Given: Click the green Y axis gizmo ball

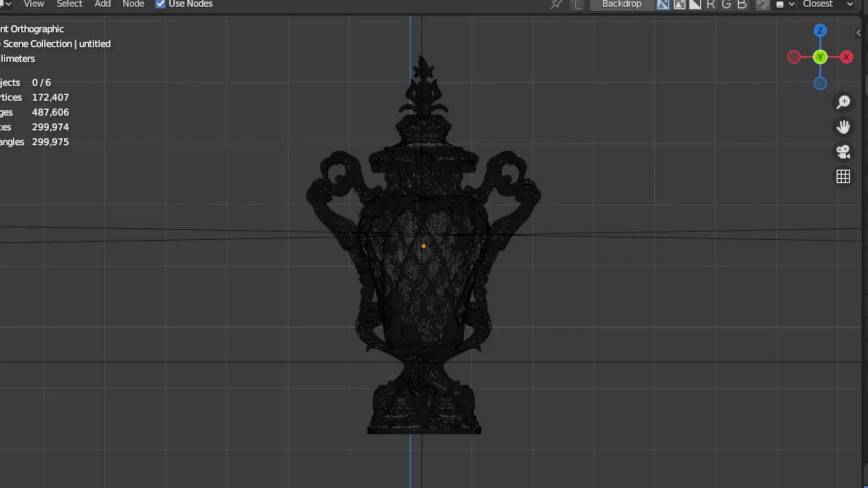Looking at the screenshot, I should coord(820,57).
